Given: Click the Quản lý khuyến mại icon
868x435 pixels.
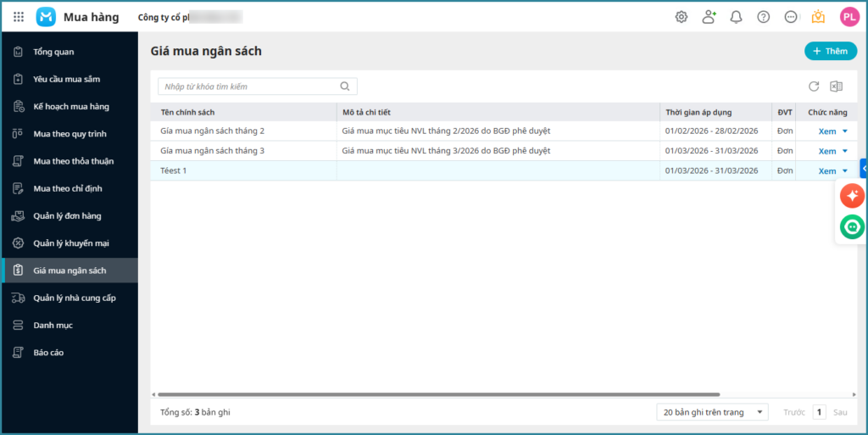Looking at the screenshot, I should pyautogui.click(x=19, y=243).
